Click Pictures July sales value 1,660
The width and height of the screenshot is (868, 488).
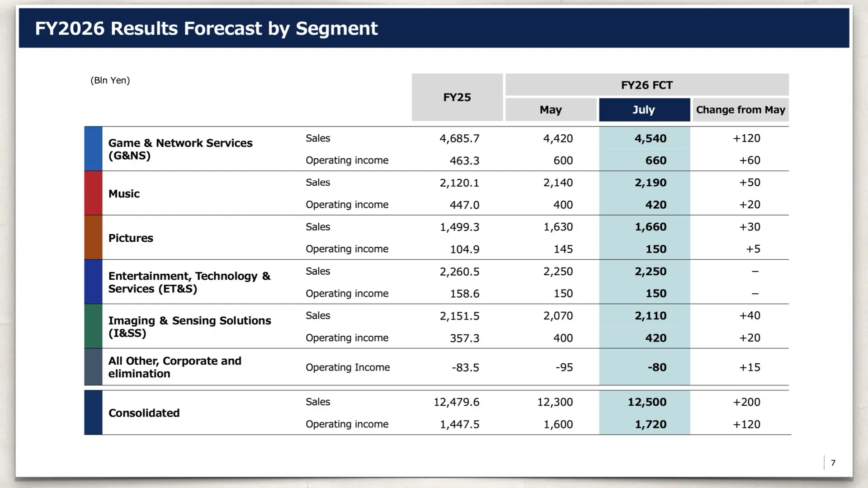pos(651,227)
